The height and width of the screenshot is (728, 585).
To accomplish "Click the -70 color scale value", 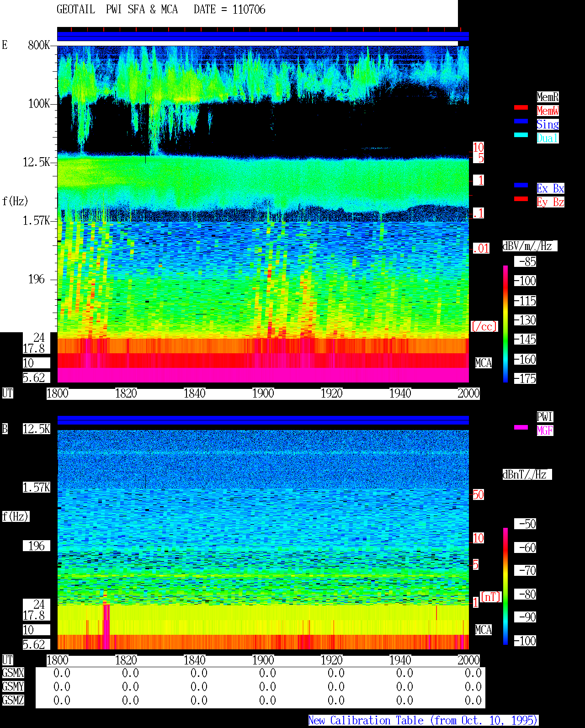I will click(x=526, y=570).
